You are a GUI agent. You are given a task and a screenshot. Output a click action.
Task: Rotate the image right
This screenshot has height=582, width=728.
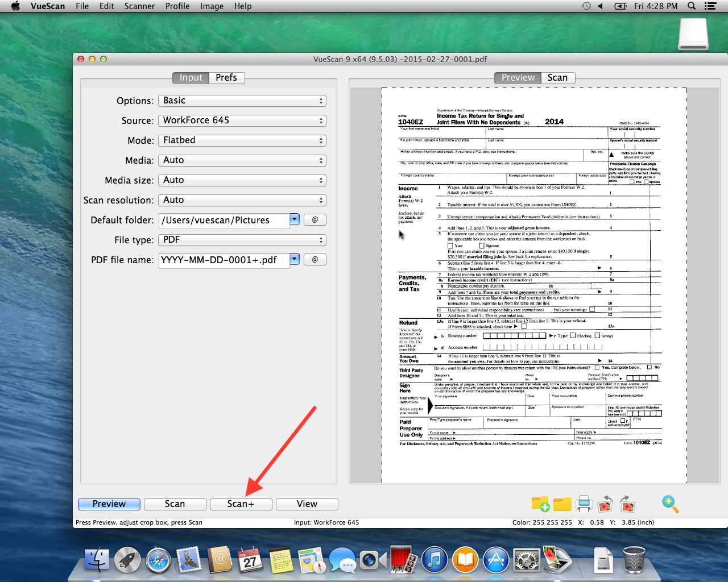pyautogui.click(x=626, y=504)
